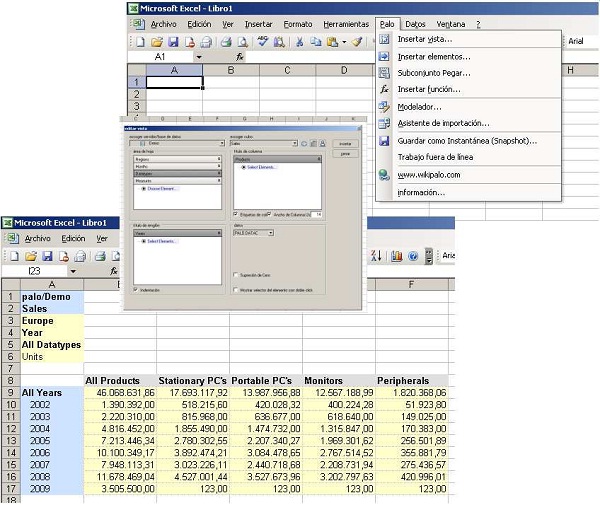This screenshot has width=600, height=505.
Task: Toggle the Ancho de Columna checkbox
Action: click(269, 214)
